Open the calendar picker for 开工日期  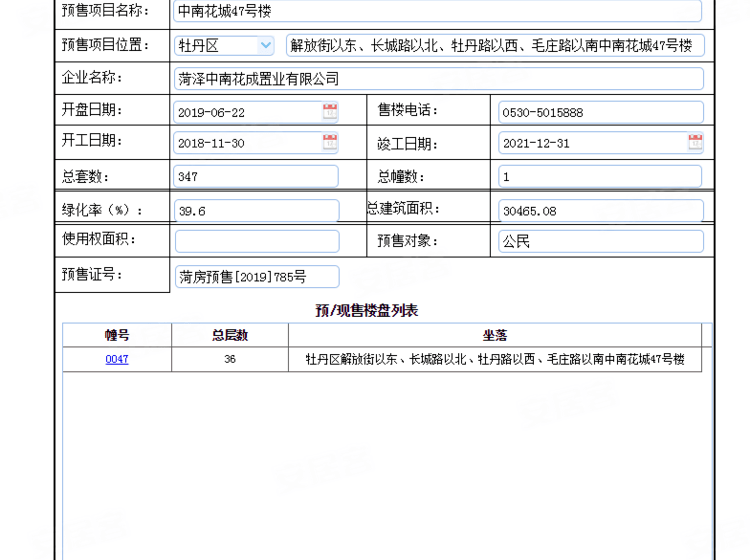[330, 143]
